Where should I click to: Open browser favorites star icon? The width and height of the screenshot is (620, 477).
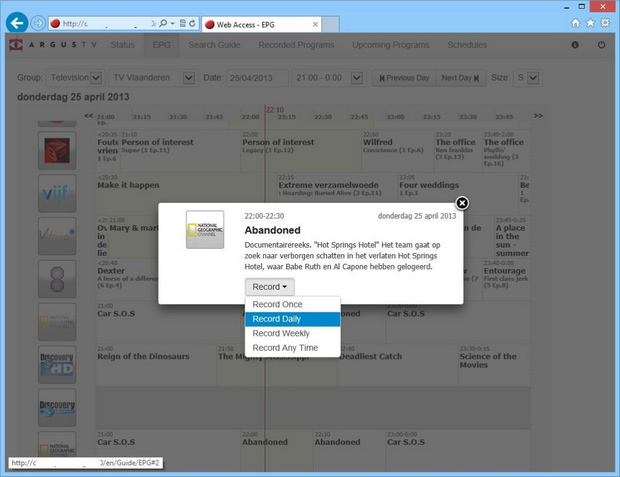pos(590,23)
